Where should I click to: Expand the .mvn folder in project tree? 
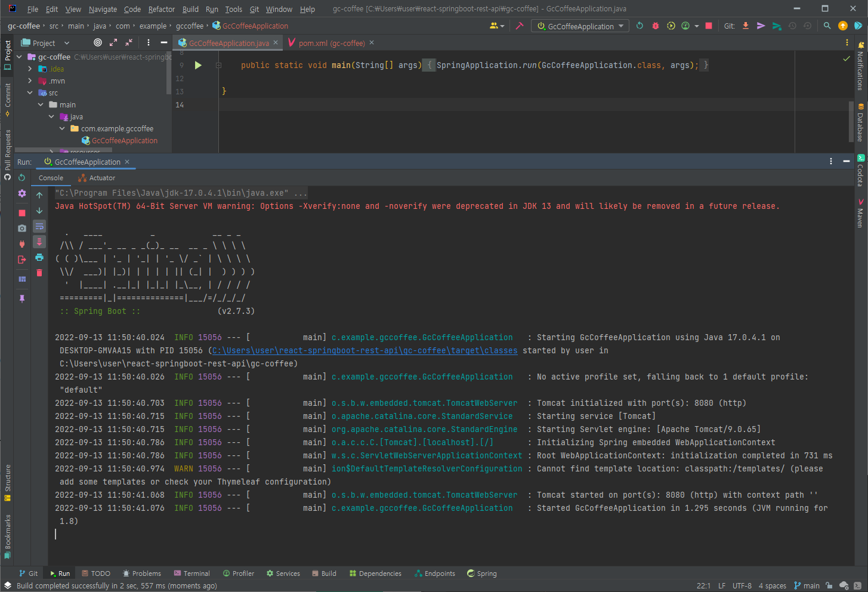[x=30, y=81]
